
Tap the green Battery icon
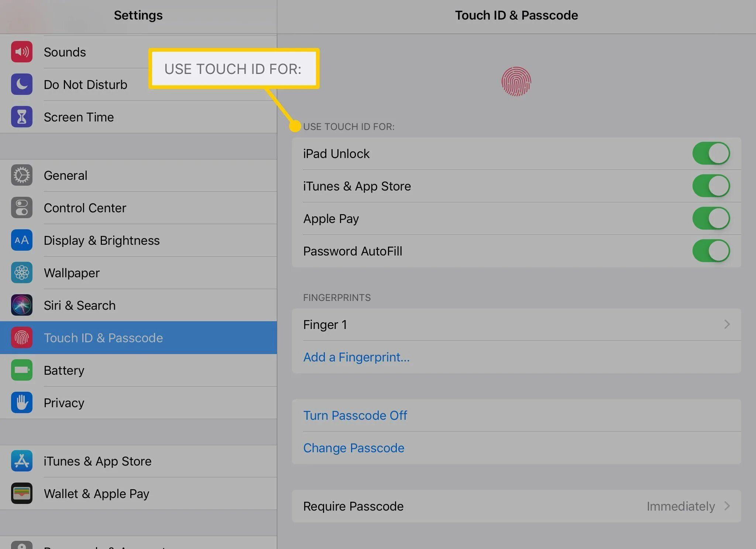[22, 370]
